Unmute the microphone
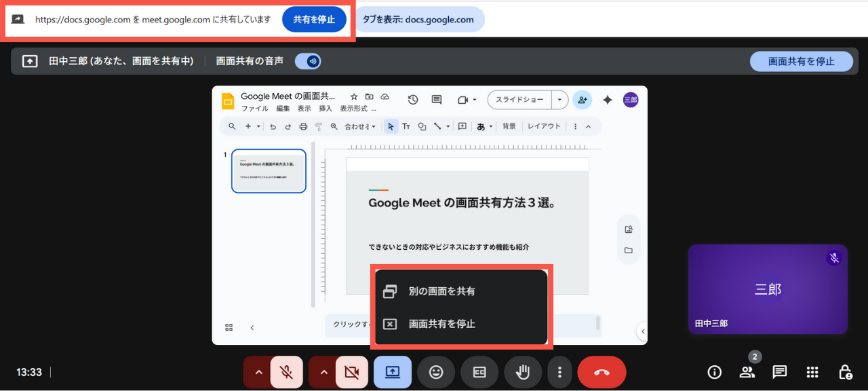 point(287,372)
